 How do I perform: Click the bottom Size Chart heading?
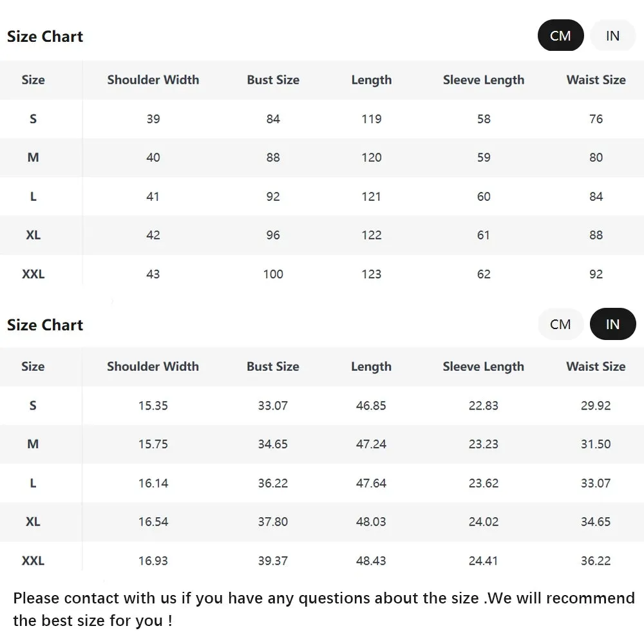(x=45, y=325)
